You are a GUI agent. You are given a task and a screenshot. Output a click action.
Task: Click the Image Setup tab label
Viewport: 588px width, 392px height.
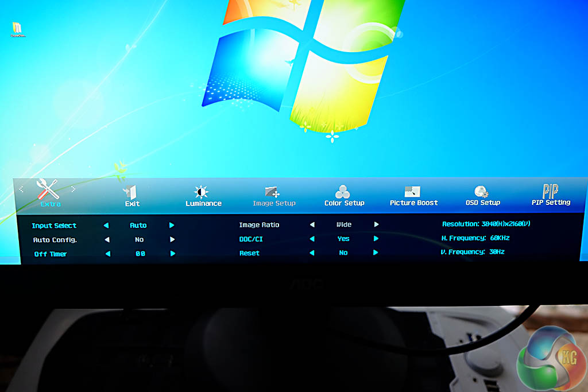click(274, 203)
